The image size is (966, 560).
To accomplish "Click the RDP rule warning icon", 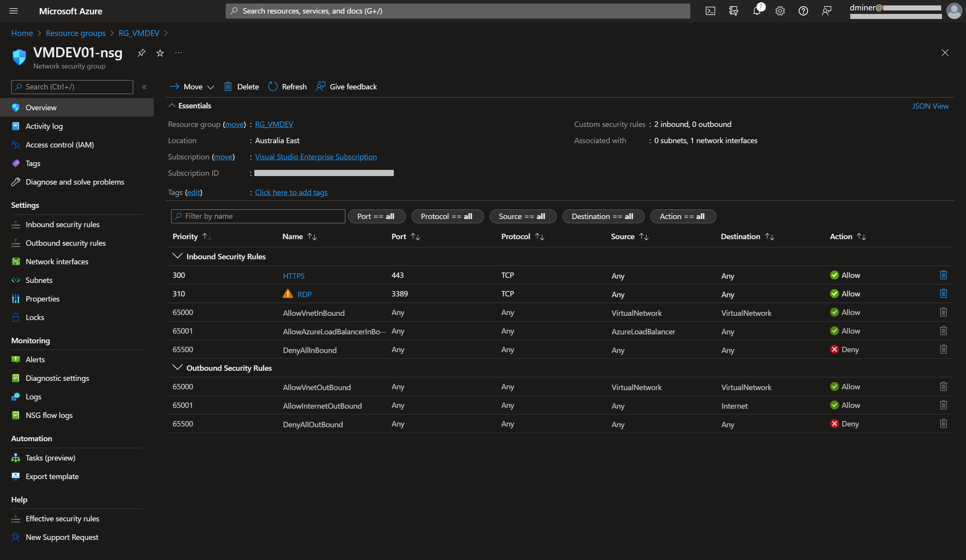I will click(x=288, y=294).
